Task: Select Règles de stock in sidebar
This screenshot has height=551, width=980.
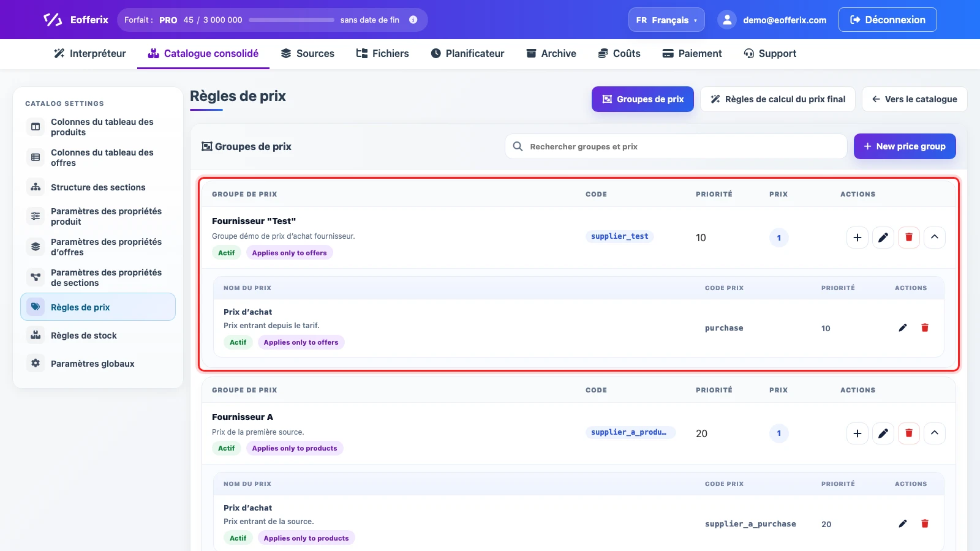Action: 98,335
